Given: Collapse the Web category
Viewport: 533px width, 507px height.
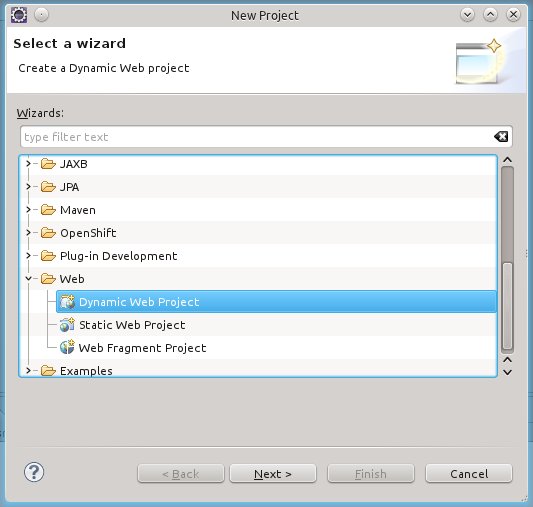Looking at the screenshot, I should pyautogui.click(x=29, y=279).
